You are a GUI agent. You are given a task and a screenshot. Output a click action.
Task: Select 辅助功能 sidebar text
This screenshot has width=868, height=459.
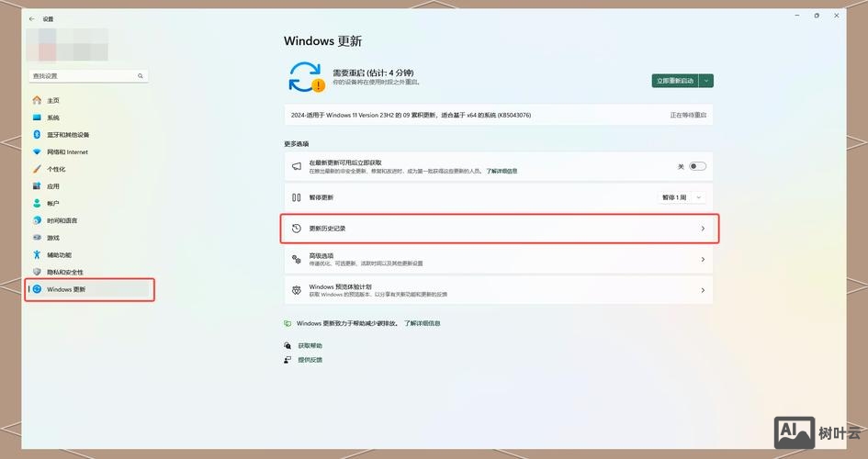[59, 254]
